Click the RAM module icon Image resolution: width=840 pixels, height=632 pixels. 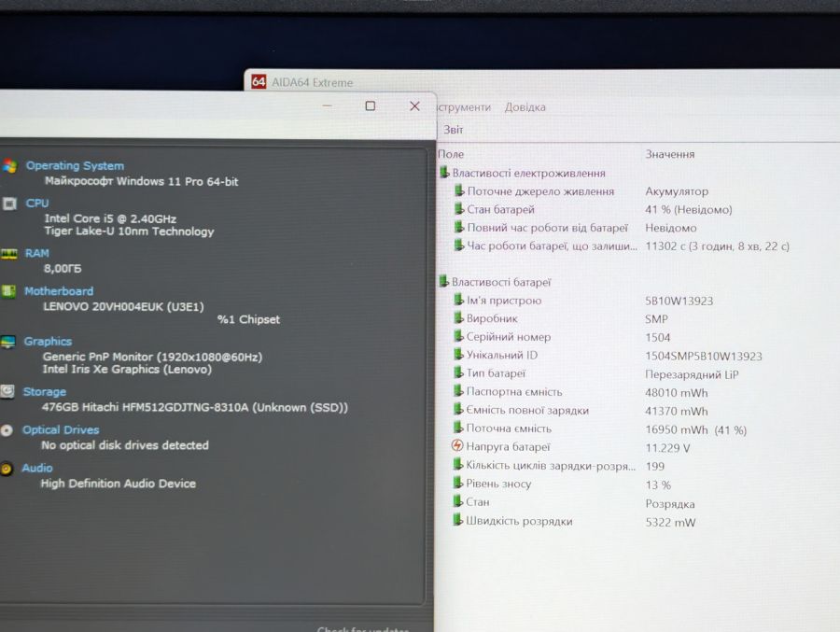click(8, 254)
